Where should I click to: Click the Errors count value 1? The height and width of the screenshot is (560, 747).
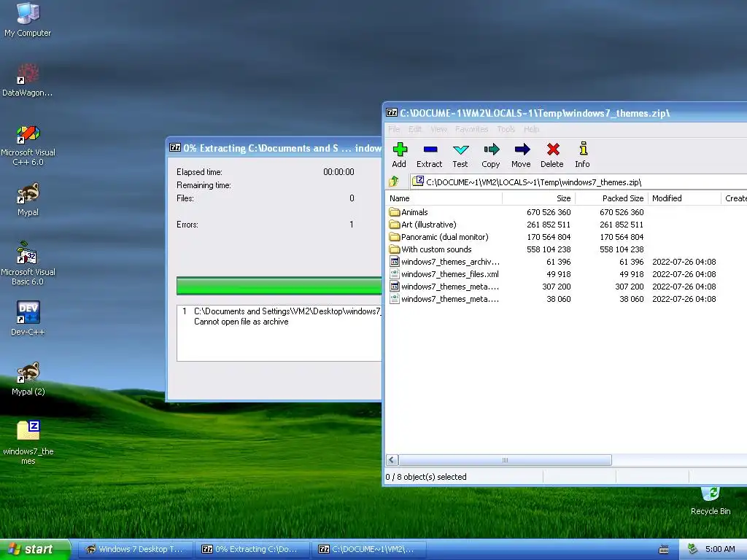pyautogui.click(x=352, y=225)
